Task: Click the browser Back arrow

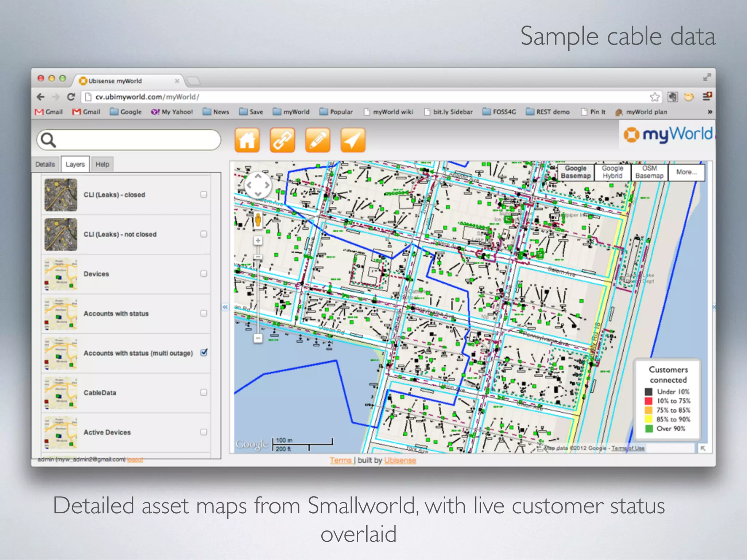Action: [40, 97]
